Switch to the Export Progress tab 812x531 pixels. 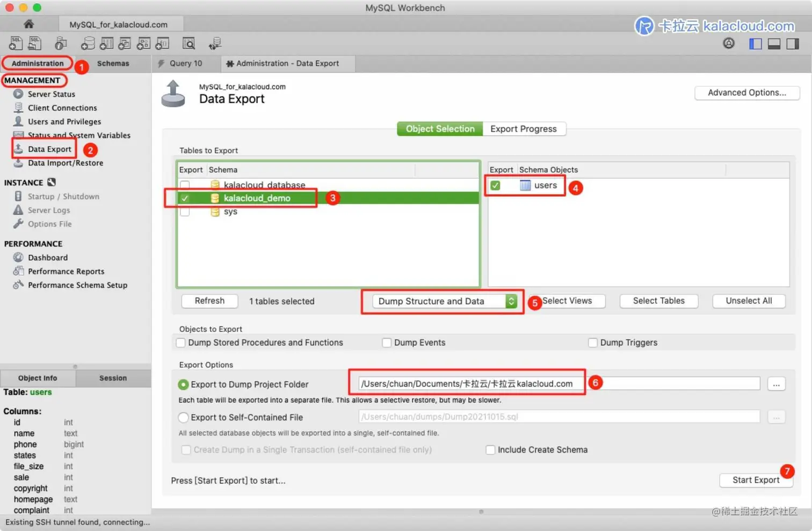524,129
